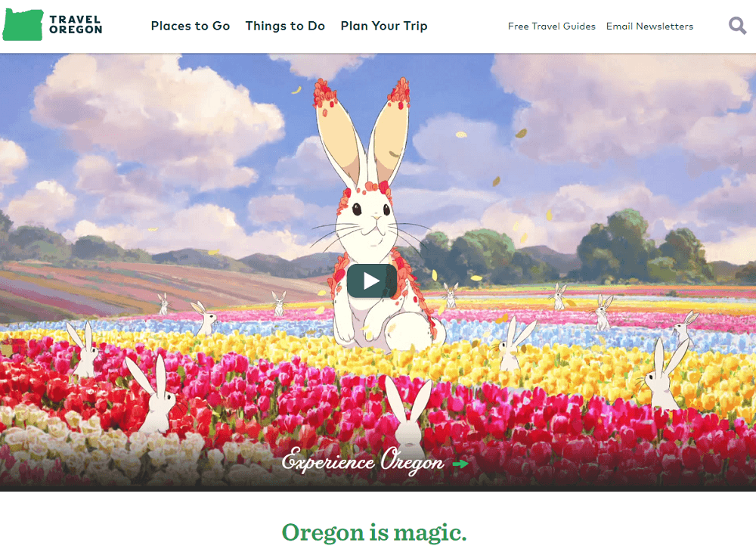Image resolution: width=756 pixels, height=546 pixels.
Task: Click the Travel Oregon wordmark text
Action: [76, 25]
